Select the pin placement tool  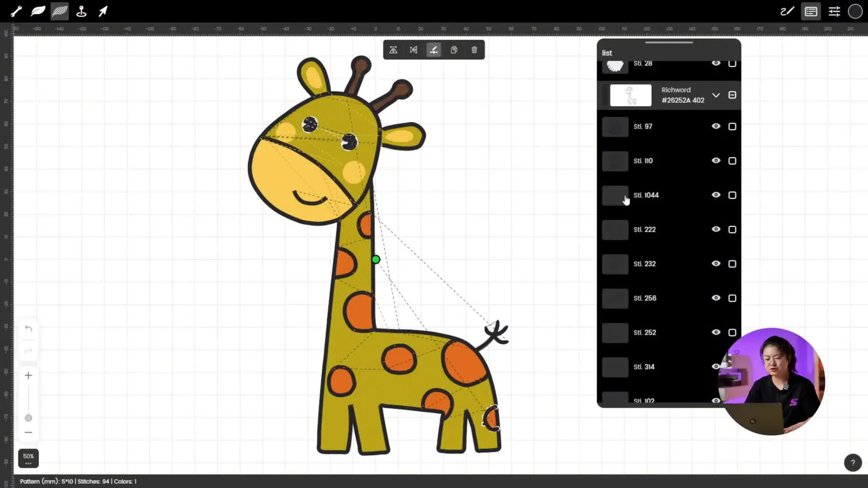(x=81, y=11)
